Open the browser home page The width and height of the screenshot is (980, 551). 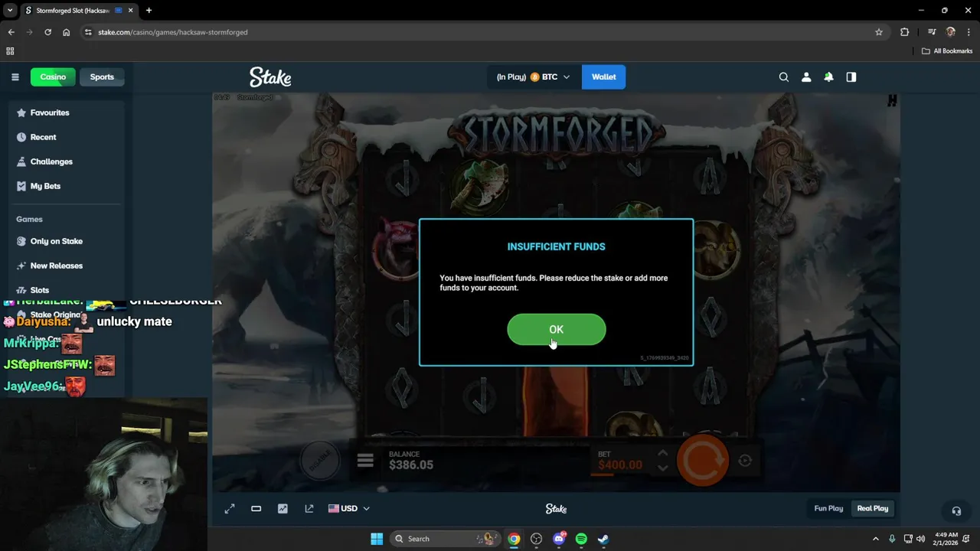pyautogui.click(x=66, y=32)
